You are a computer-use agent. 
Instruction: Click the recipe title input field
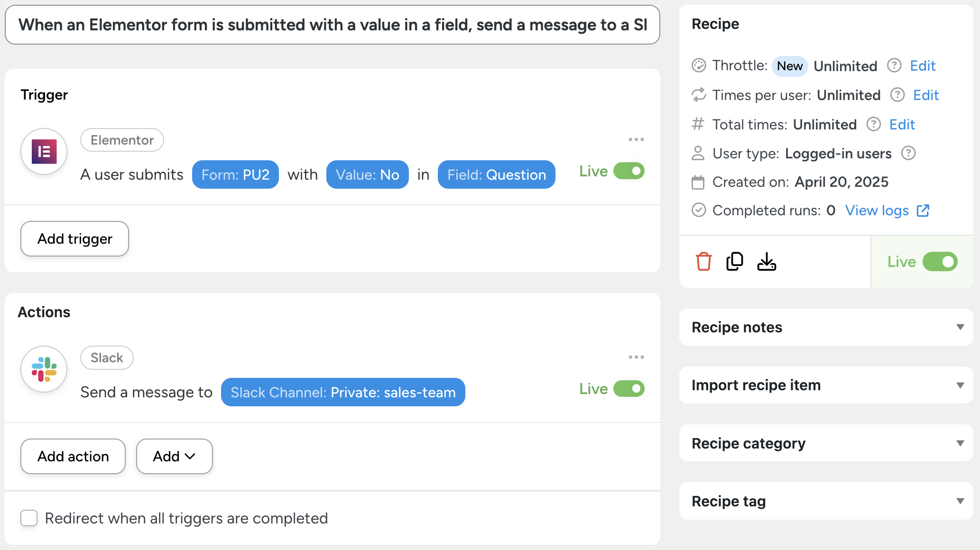(332, 25)
